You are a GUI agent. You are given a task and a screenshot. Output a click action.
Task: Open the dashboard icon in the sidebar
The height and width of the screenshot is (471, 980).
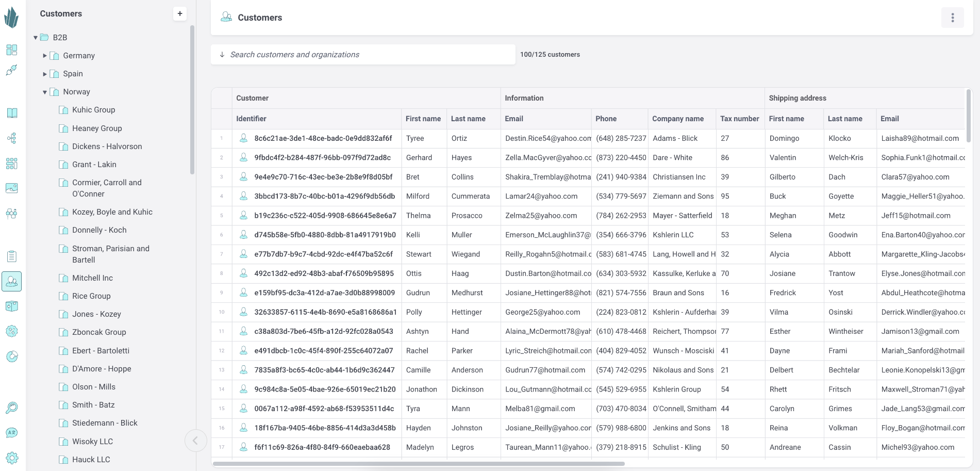[x=11, y=50]
